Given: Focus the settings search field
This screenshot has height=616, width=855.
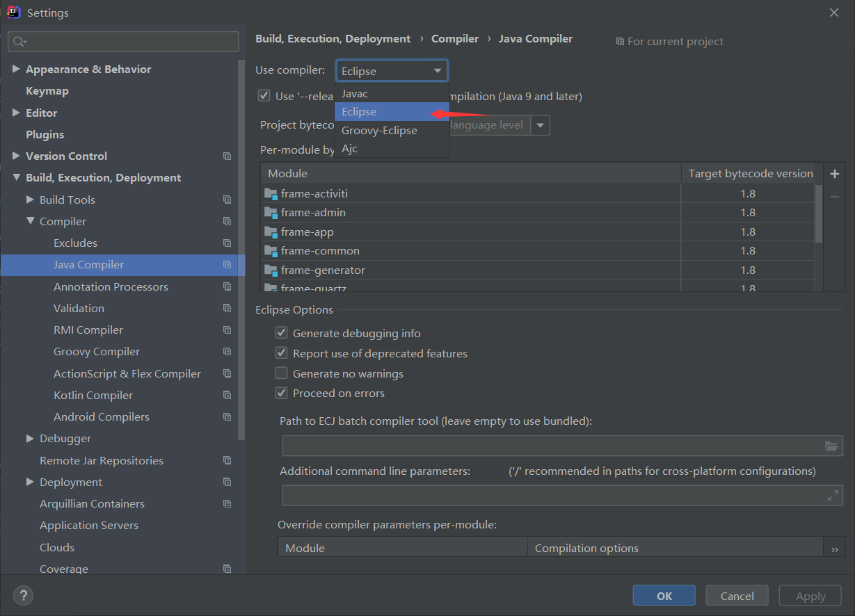Looking at the screenshot, I should (x=123, y=42).
